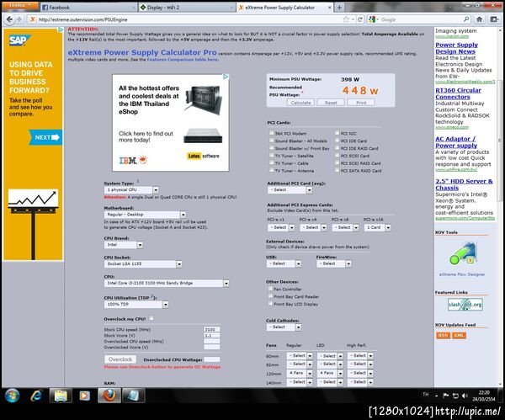Click the orange XML feed button

(459, 335)
